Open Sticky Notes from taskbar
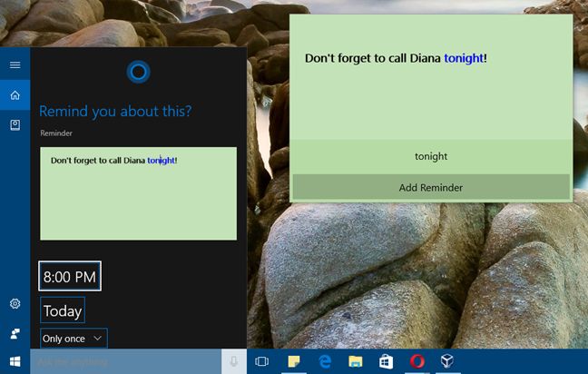 [x=294, y=361]
